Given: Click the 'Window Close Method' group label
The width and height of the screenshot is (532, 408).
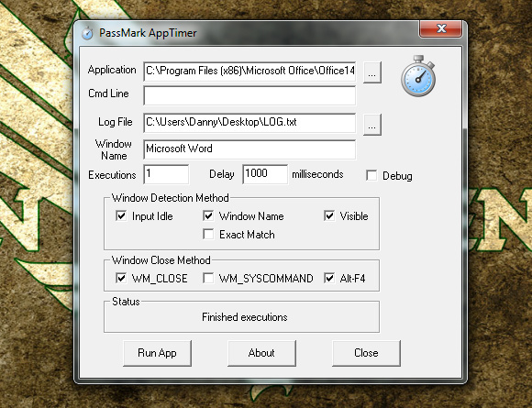Looking at the screenshot, I should coord(161,260).
